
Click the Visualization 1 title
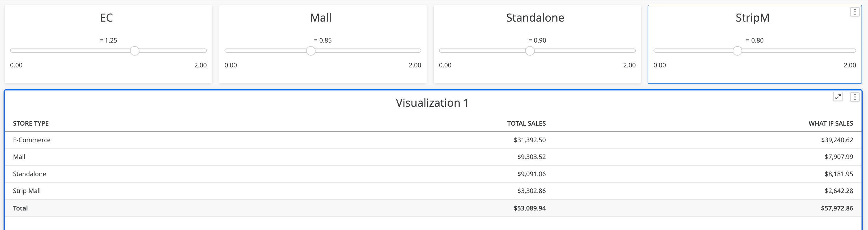(x=432, y=103)
